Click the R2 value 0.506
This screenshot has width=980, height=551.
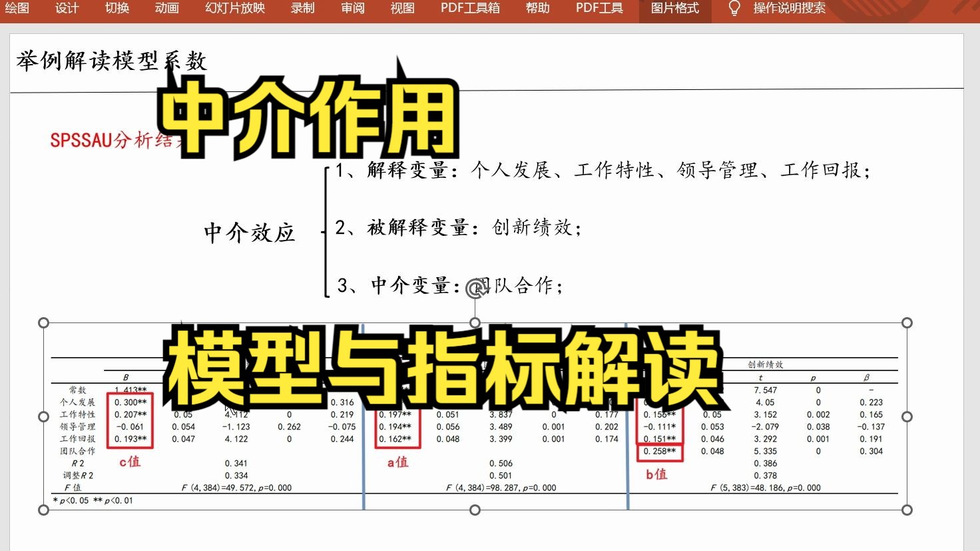501,464
